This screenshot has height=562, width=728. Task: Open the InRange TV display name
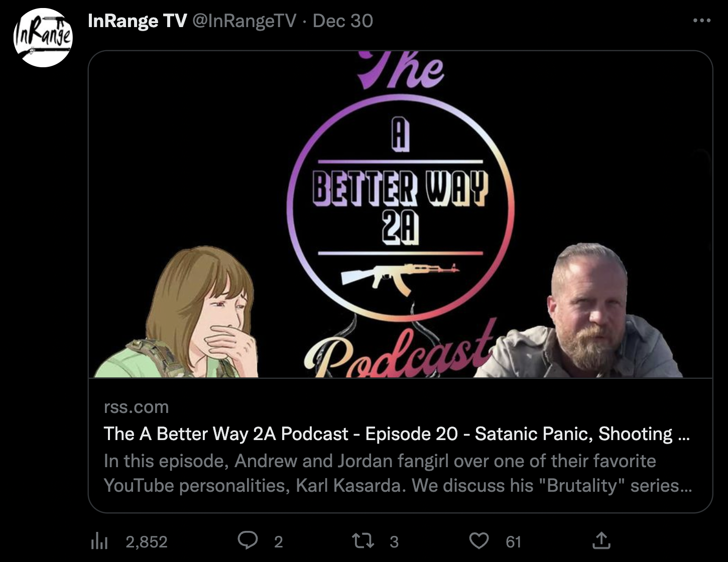[x=137, y=21]
